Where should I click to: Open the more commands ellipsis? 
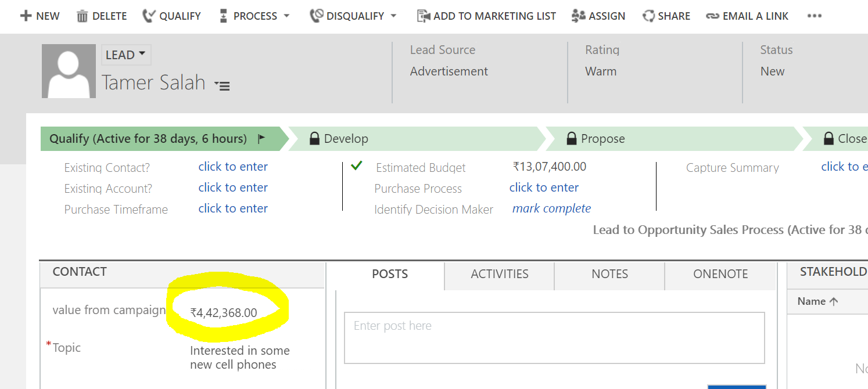click(x=815, y=16)
